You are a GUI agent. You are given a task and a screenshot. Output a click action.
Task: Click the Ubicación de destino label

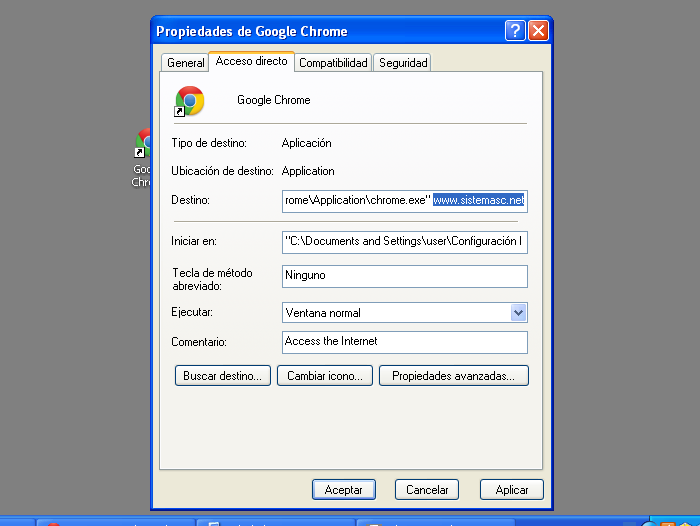coord(222,171)
